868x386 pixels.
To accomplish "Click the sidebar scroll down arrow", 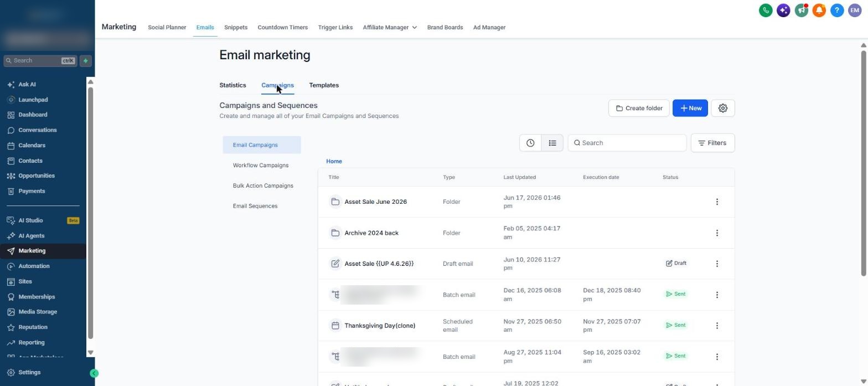I will [x=91, y=352].
